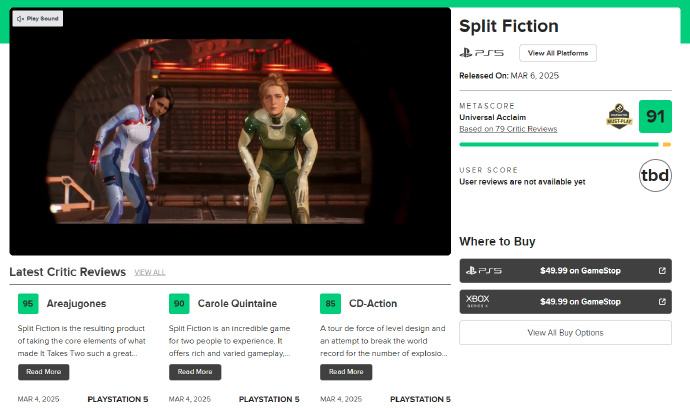This screenshot has width=690, height=408.
Task: Open Based on 79 Critic Reviews link
Action: pyautogui.click(x=508, y=129)
